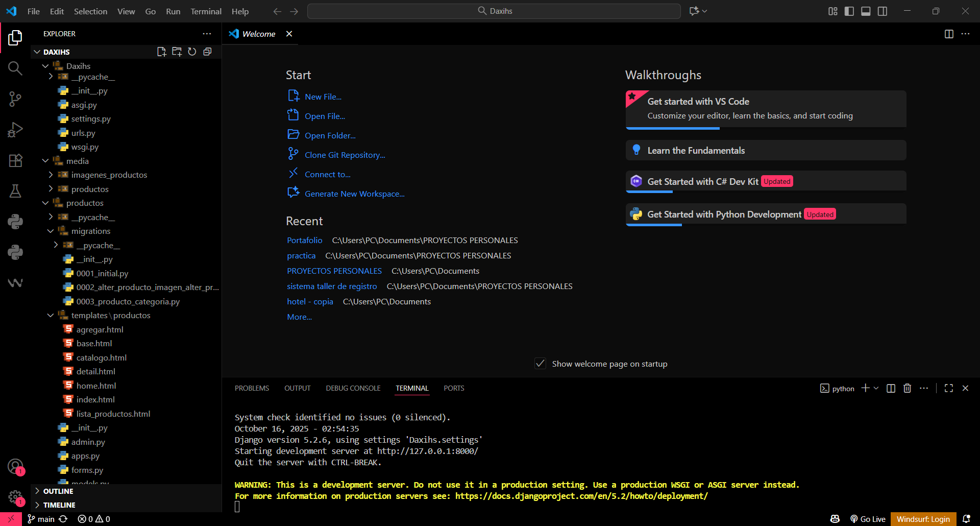Open the terminal profile dropdown chevron

[876, 388]
